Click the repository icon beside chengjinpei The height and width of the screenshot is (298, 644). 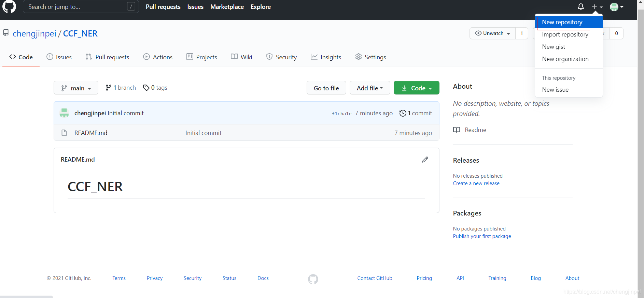pos(6,33)
